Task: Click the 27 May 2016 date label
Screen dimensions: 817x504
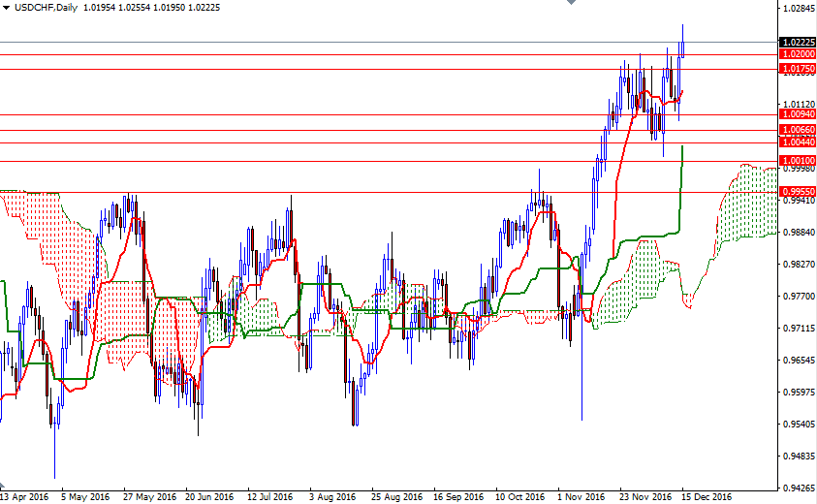Action: [x=149, y=496]
